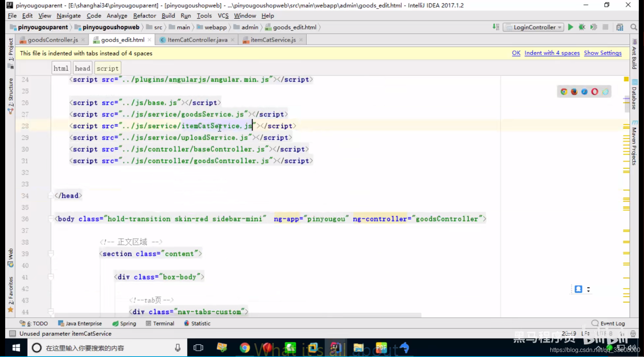
Task: Collapse the section content fold marker
Action: (x=51, y=254)
